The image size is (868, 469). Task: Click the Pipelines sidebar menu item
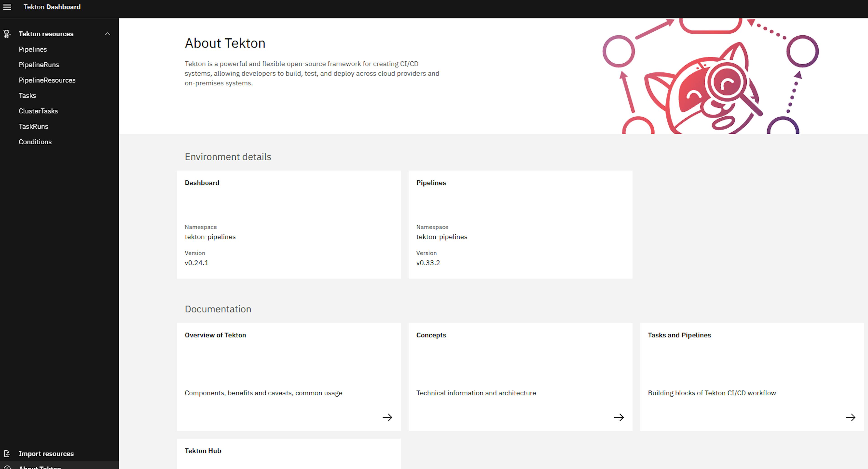pyautogui.click(x=33, y=49)
